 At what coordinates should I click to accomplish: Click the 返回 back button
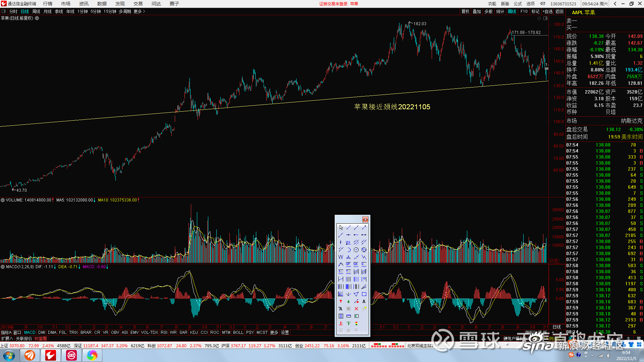click(x=559, y=11)
